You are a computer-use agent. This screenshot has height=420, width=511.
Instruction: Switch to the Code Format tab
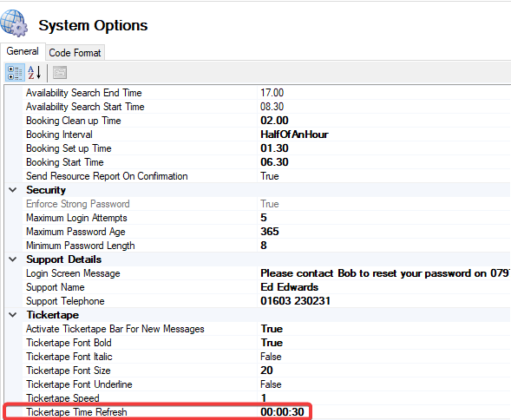(75, 53)
